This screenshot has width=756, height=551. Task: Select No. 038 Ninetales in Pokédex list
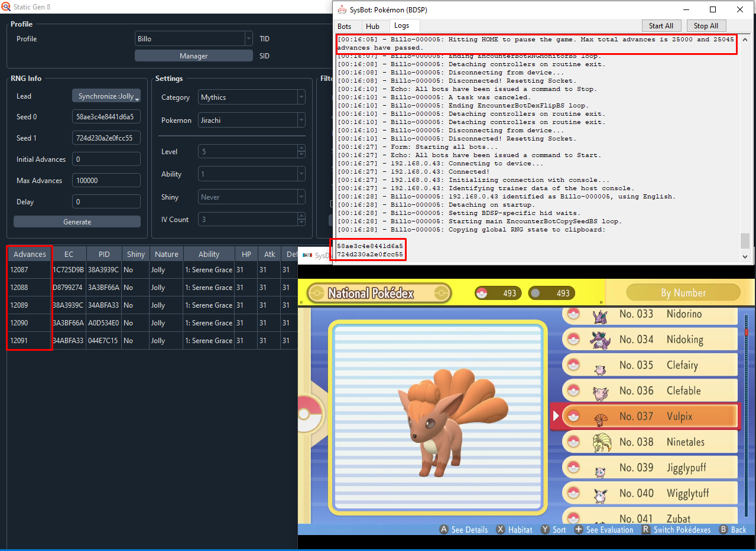pos(650,442)
